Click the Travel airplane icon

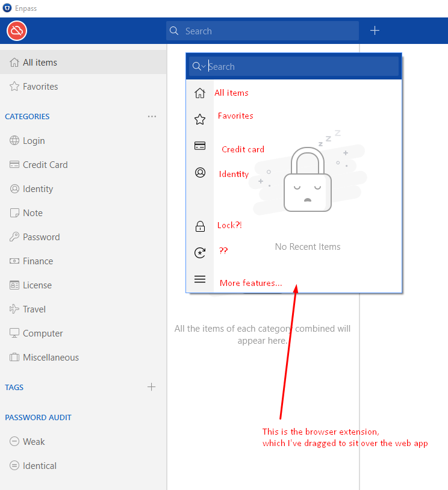click(x=14, y=309)
